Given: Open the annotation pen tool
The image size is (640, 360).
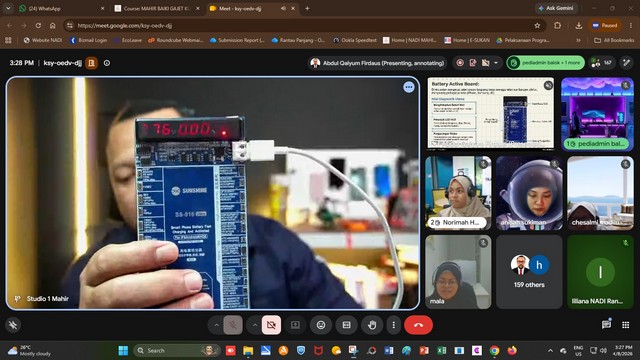Looking at the screenshot, I should pyautogui.click(x=626, y=63).
